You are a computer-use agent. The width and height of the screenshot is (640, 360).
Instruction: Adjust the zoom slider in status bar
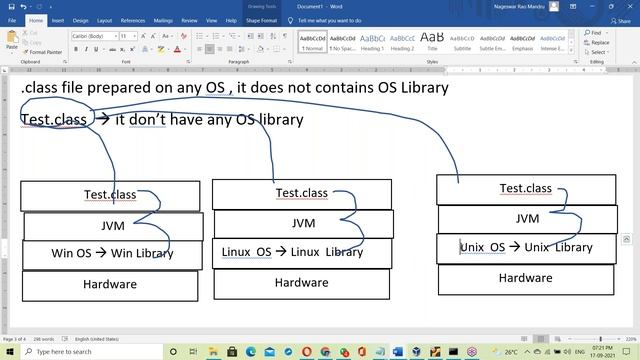point(600,339)
